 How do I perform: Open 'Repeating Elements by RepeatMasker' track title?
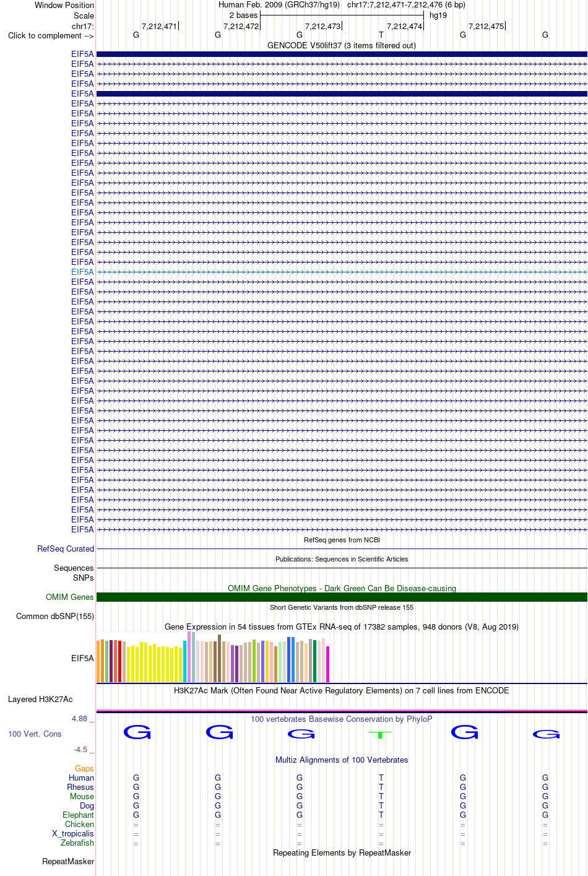pos(342,852)
